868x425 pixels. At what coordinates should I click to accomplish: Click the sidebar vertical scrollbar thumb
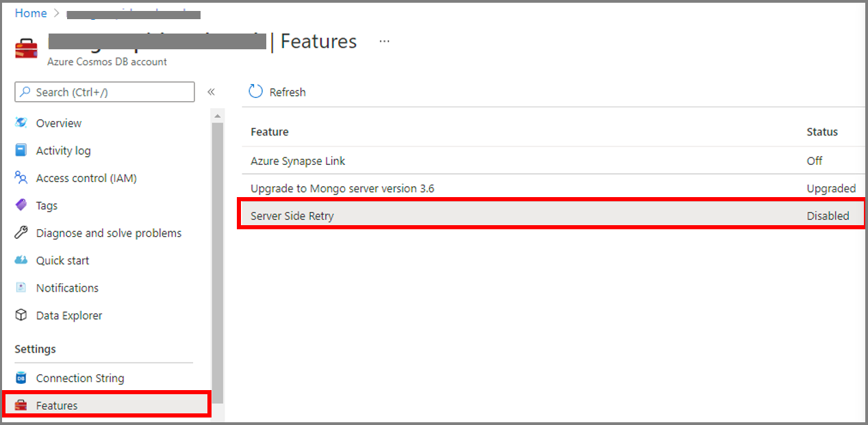pos(218,263)
